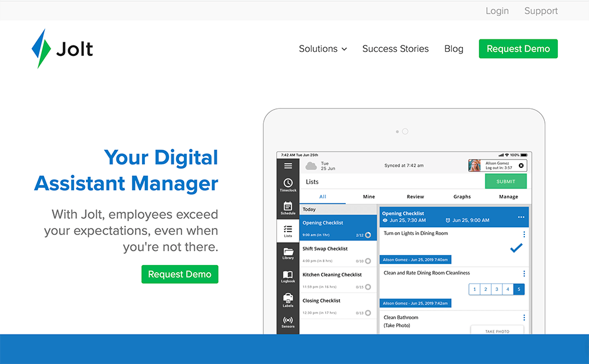589x364 pixels.
Task: Select the Closing Checklist row
Action: click(338, 306)
